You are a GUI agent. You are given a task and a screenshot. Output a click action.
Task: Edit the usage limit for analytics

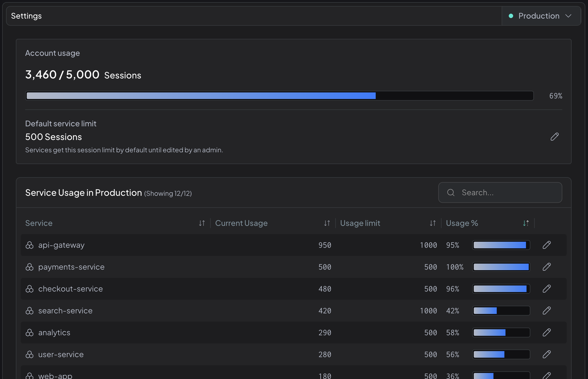547,333
